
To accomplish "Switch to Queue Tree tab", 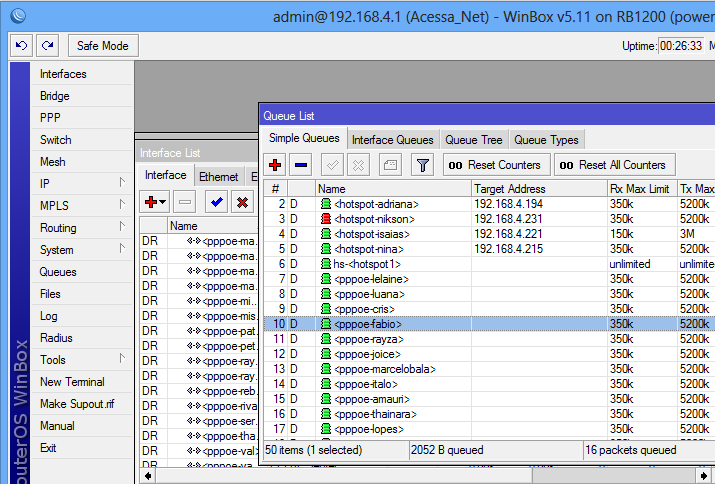I will [x=474, y=140].
